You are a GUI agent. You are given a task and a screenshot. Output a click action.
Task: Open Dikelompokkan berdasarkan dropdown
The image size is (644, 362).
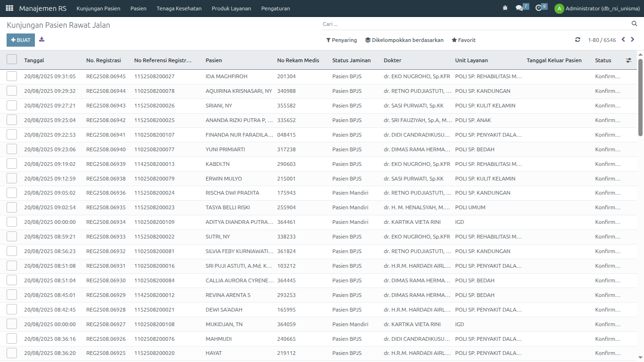coord(404,40)
